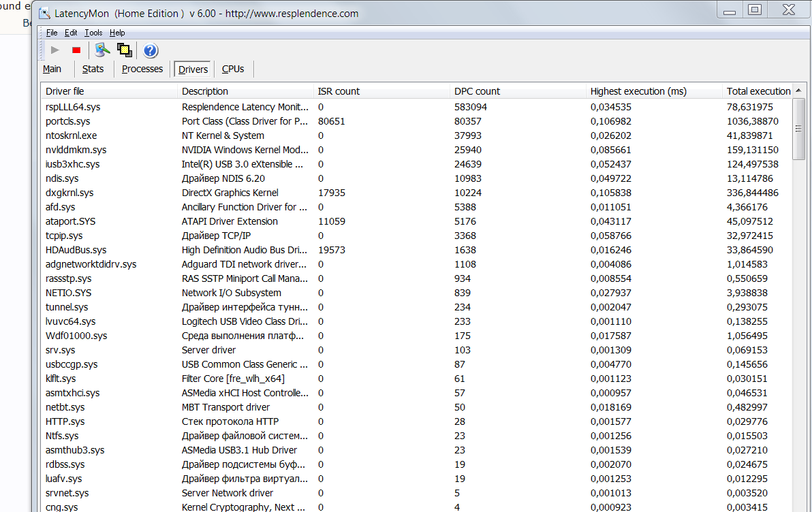Maximize the LatencyMon window
Image resolution: width=812 pixels, height=512 pixels.
point(755,10)
